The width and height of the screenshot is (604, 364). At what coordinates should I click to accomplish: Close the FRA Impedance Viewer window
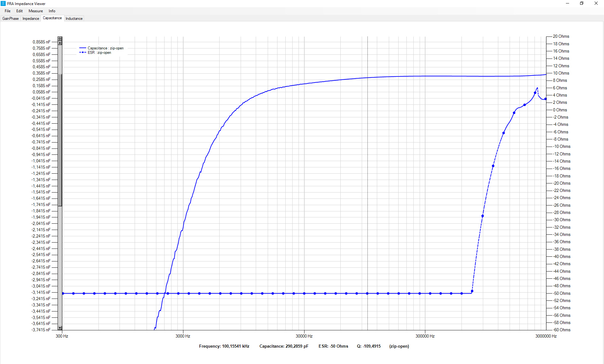click(x=596, y=3)
